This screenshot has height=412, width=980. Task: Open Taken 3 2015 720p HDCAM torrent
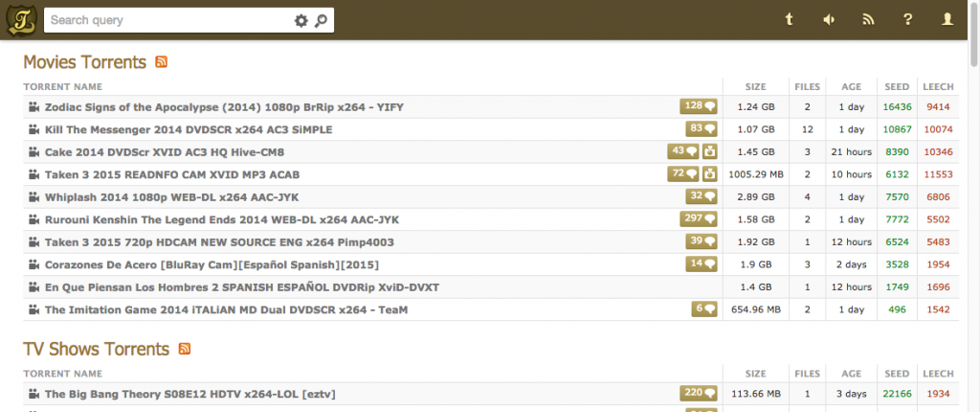click(219, 242)
